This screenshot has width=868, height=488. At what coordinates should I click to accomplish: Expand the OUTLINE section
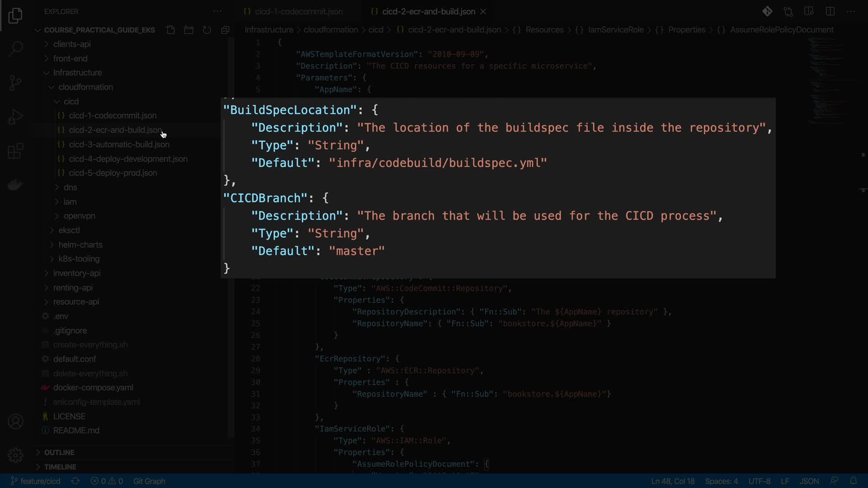click(x=59, y=452)
